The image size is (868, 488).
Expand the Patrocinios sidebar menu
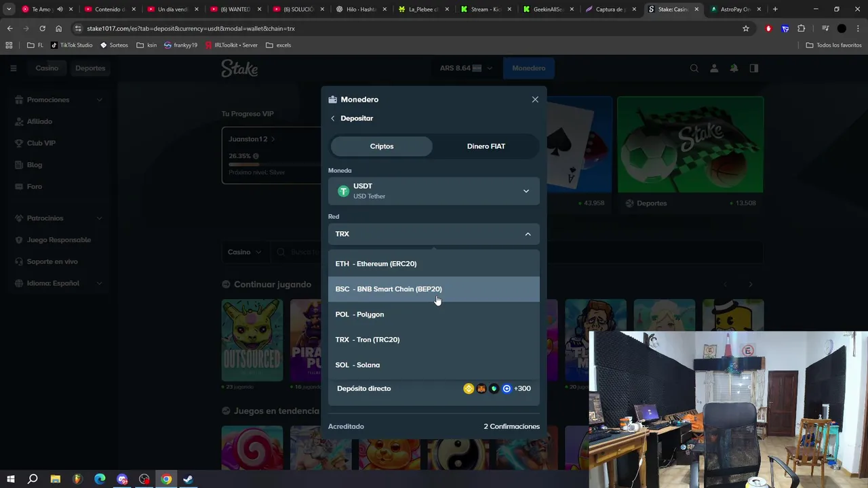coord(59,218)
